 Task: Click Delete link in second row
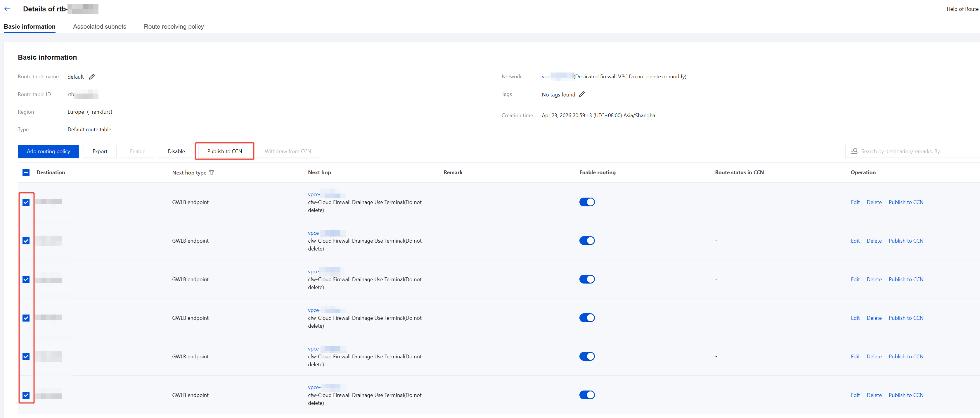coord(874,241)
